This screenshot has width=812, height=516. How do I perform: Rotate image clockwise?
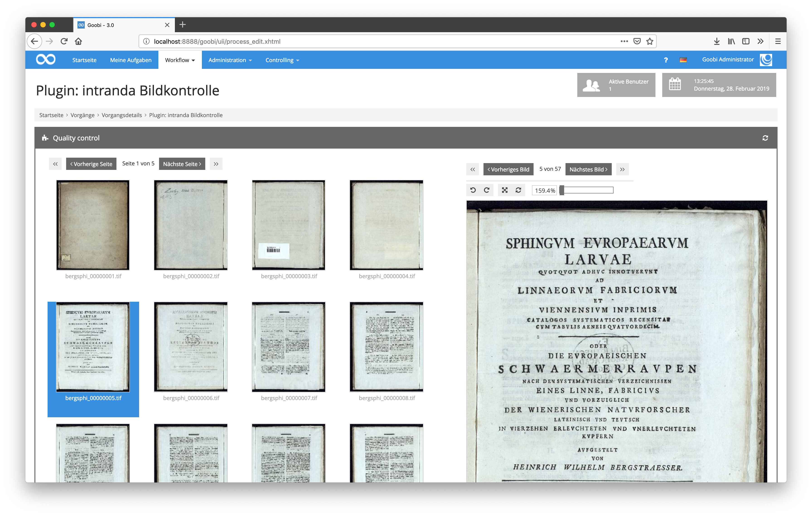pos(487,190)
